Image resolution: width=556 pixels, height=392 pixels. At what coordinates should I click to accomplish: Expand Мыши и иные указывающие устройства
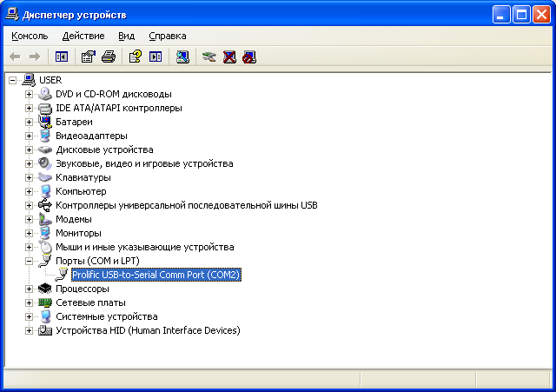(x=29, y=247)
